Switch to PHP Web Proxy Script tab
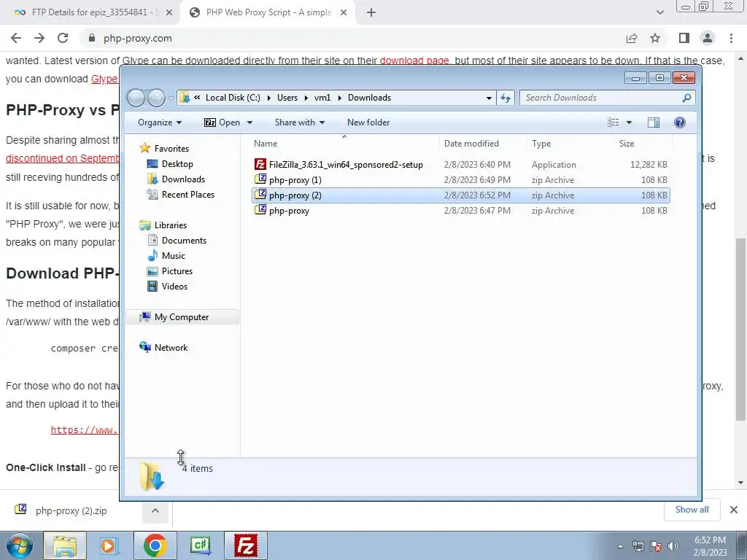Image resolution: width=747 pixels, height=560 pixels. (x=267, y=12)
